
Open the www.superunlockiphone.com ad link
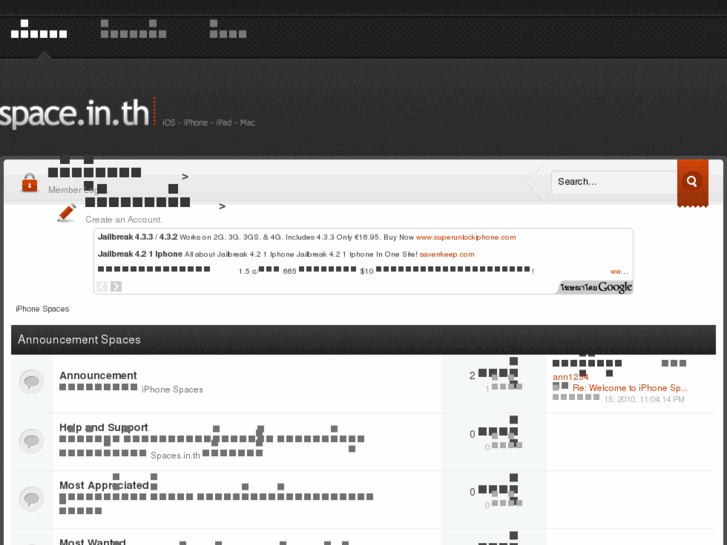[x=466, y=237]
